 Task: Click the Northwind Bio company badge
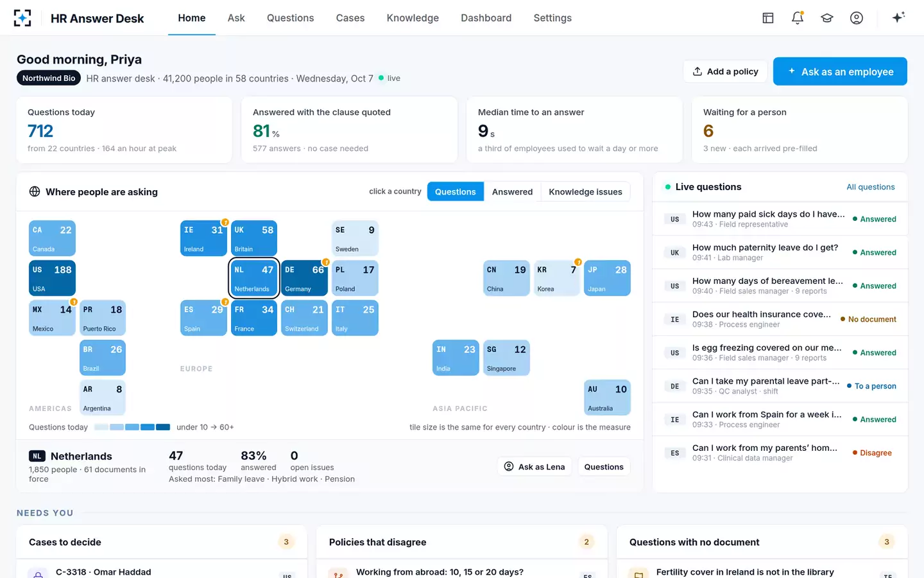click(x=49, y=78)
